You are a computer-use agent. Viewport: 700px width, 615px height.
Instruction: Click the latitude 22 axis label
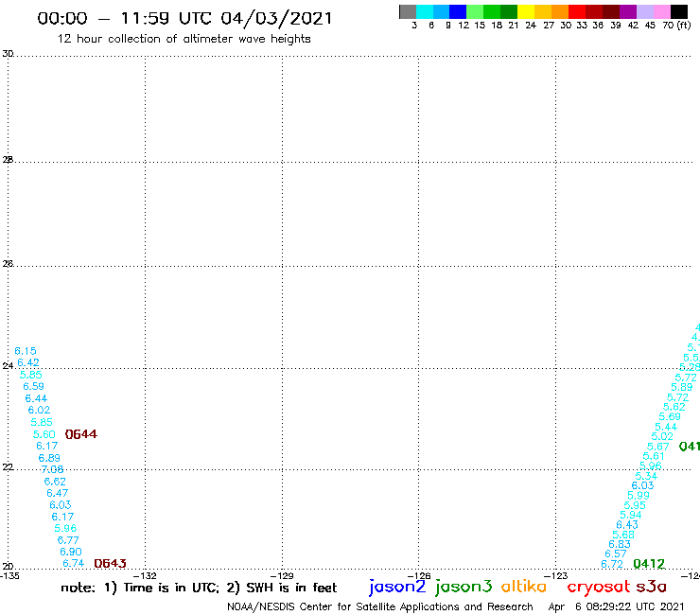coord(8,467)
